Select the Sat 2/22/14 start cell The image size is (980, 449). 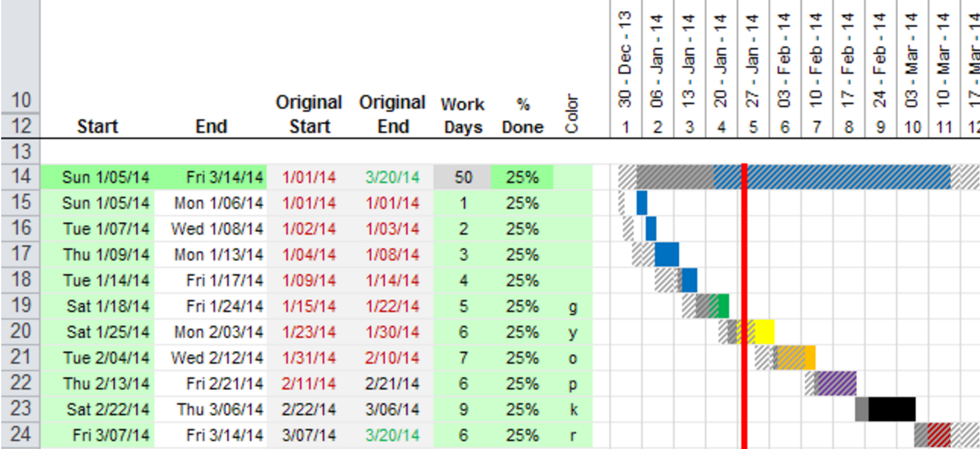(x=98, y=409)
